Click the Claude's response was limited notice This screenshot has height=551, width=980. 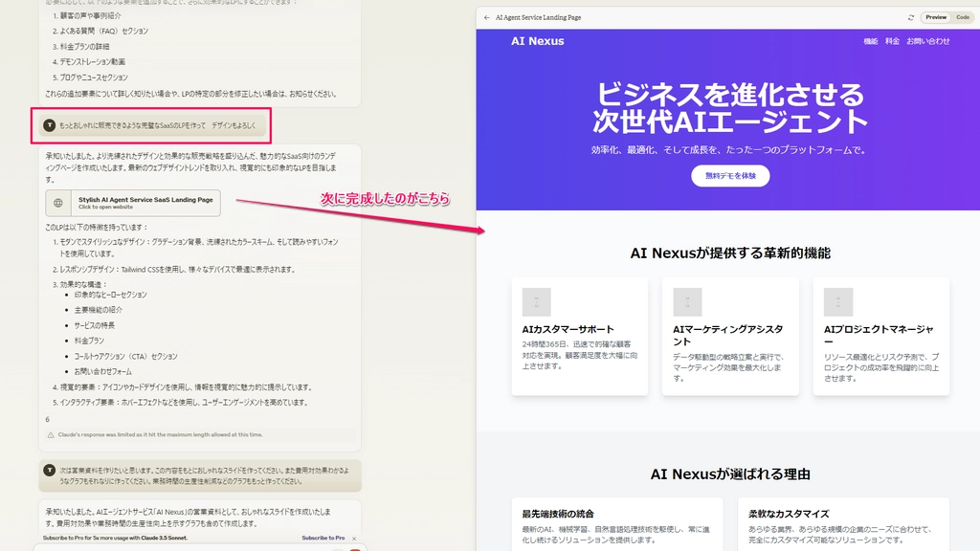coord(160,435)
